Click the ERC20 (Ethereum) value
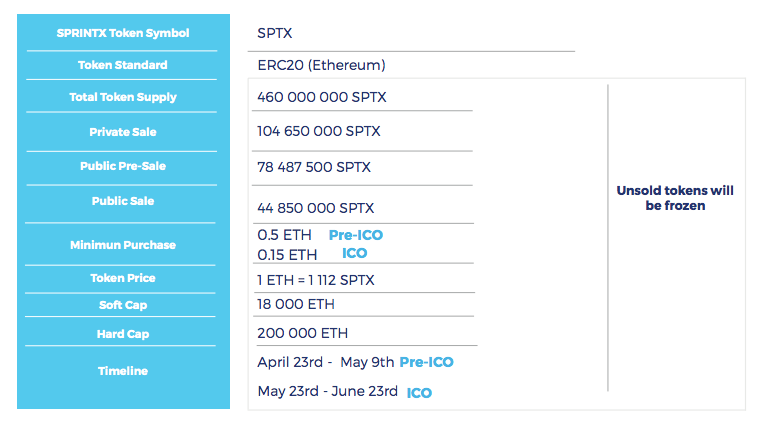 tap(321, 65)
